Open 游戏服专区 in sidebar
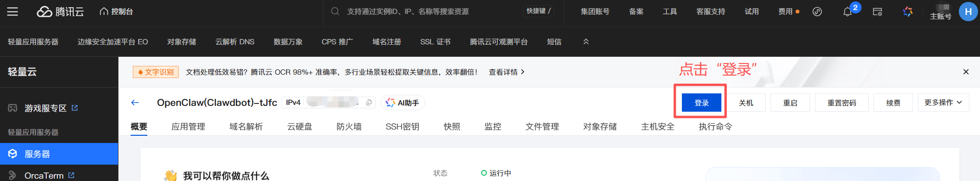Image resolution: width=980 pixels, height=181 pixels. [x=45, y=108]
